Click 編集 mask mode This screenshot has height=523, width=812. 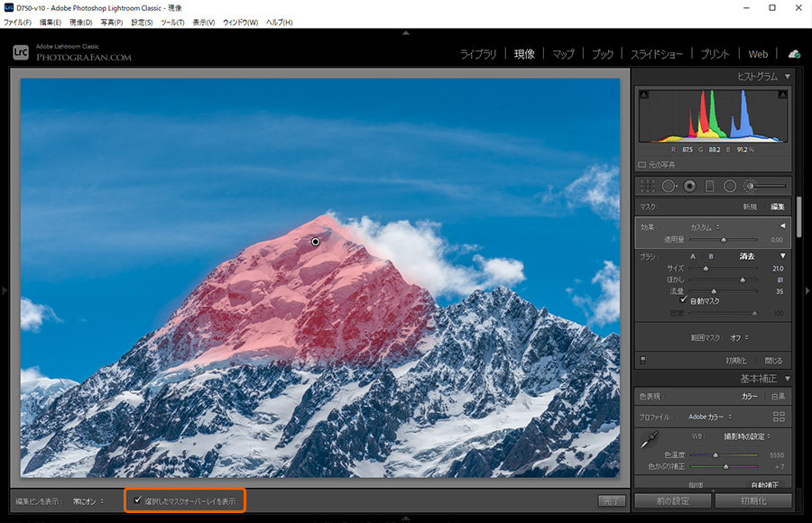(778, 206)
